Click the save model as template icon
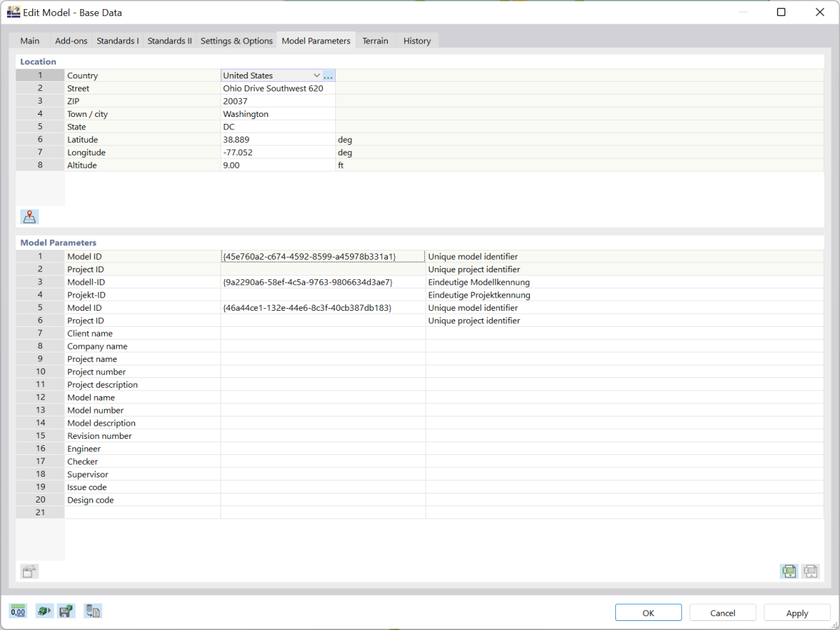 click(x=66, y=610)
